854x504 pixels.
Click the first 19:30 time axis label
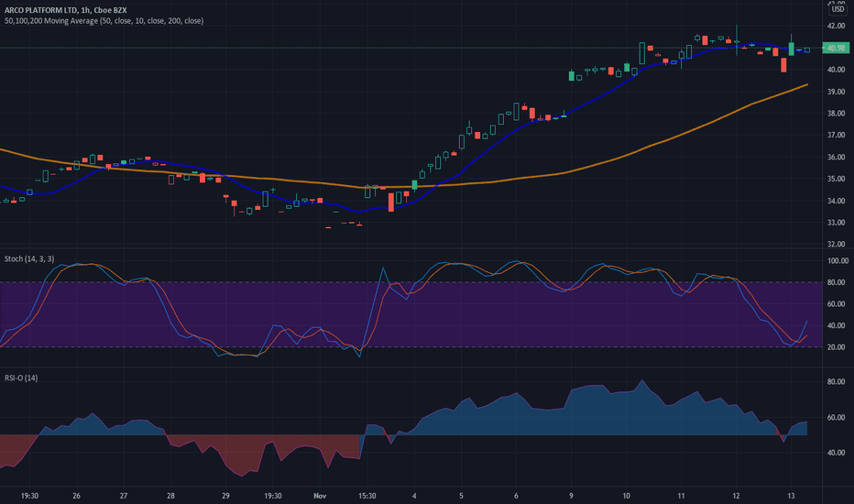[x=29, y=496]
